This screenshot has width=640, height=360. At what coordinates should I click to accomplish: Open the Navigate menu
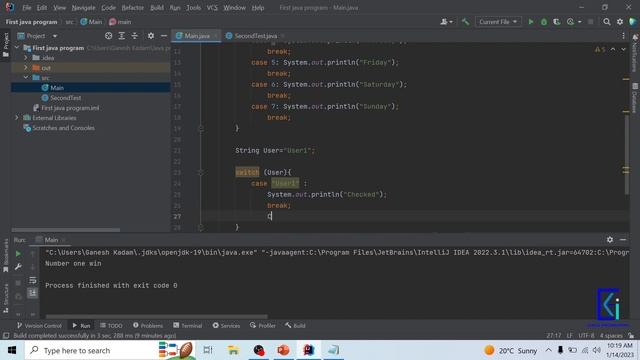83,8
